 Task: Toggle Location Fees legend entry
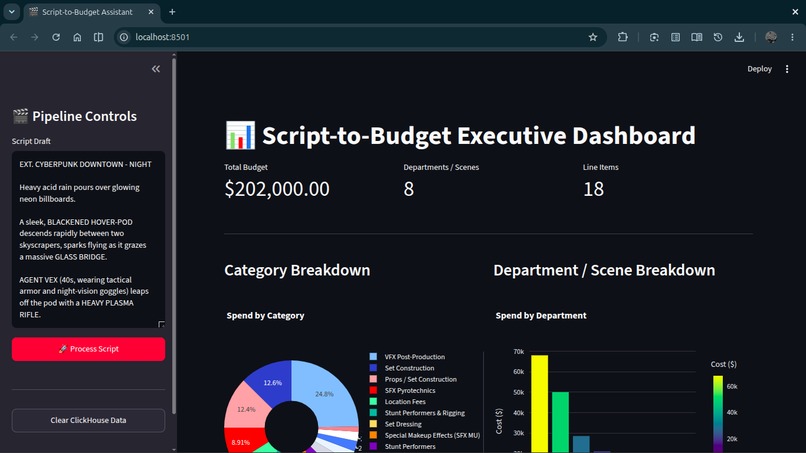click(x=405, y=402)
